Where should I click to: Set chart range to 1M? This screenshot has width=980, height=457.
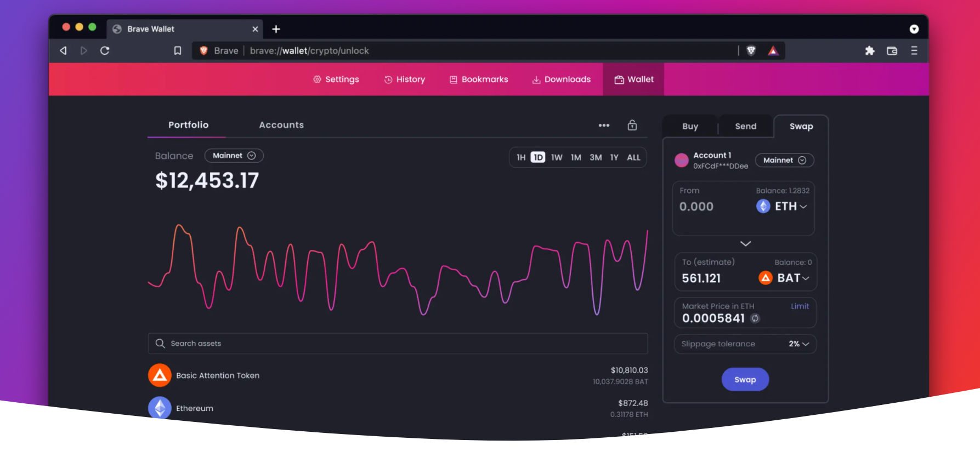coord(576,158)
